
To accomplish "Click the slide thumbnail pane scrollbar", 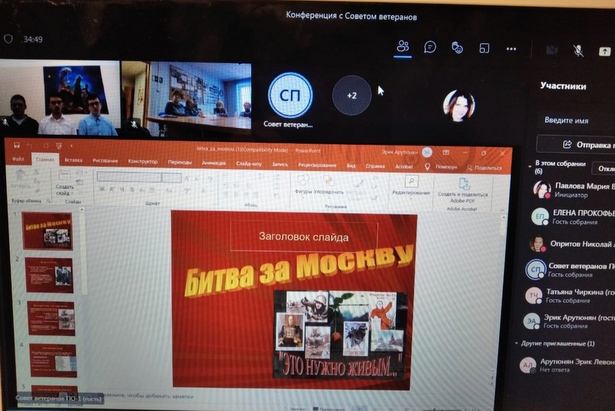I will [x=83, y=251].
